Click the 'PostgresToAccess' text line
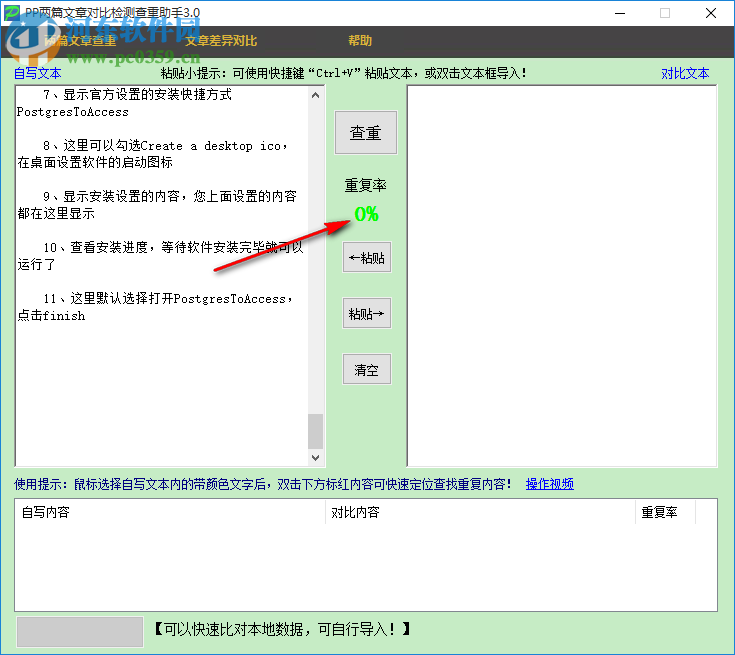Image resolution: width=735 pixels, height=655 pixels. click(x=73, y=112)
